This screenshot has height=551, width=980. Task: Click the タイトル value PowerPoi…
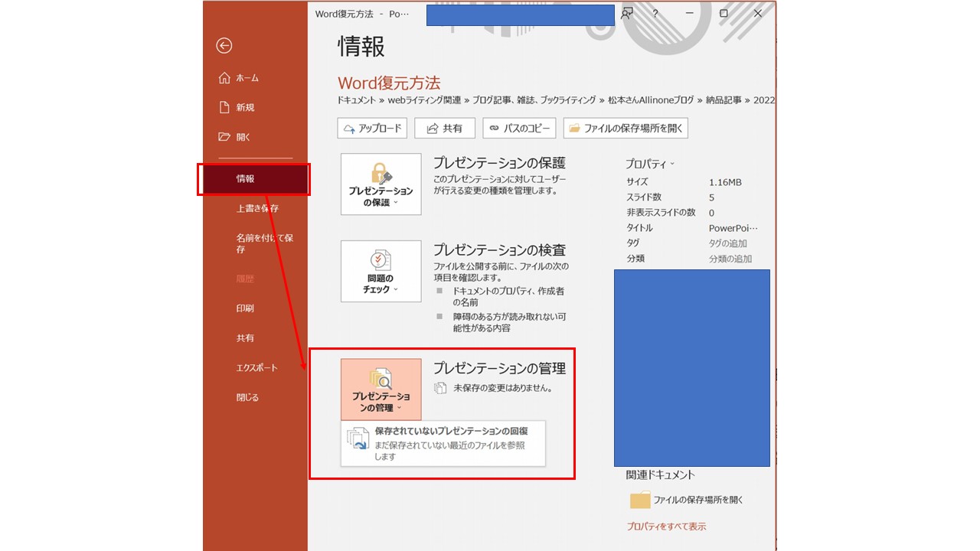(733, 228)
